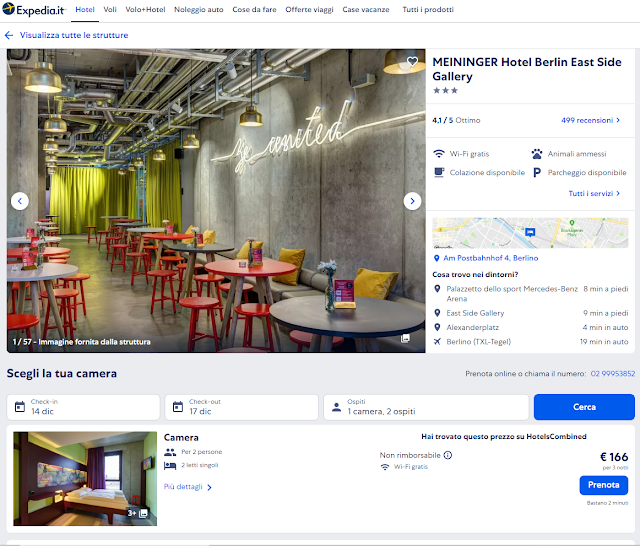Viewport: 640px width, 546px height.
Task: Click the two-person occupancy icon
Action: (170, 452)
